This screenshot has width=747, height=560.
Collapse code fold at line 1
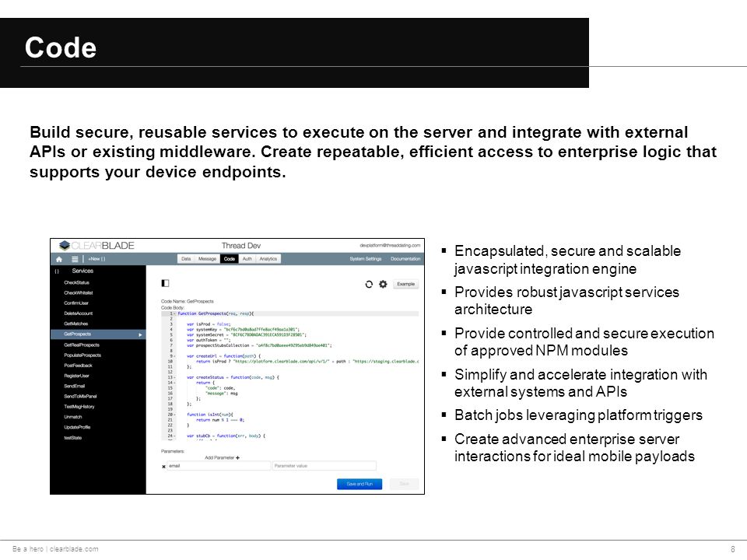[x=174, y=313]
